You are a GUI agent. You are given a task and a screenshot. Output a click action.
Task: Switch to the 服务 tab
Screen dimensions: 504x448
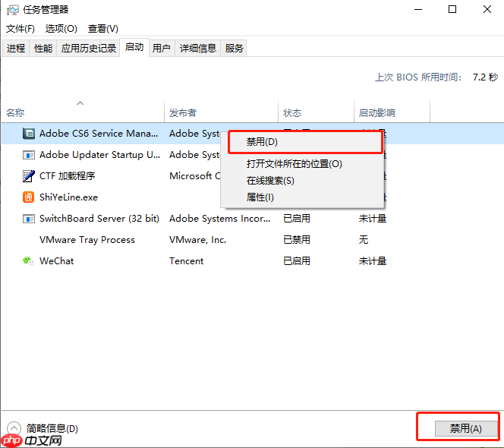234,49
